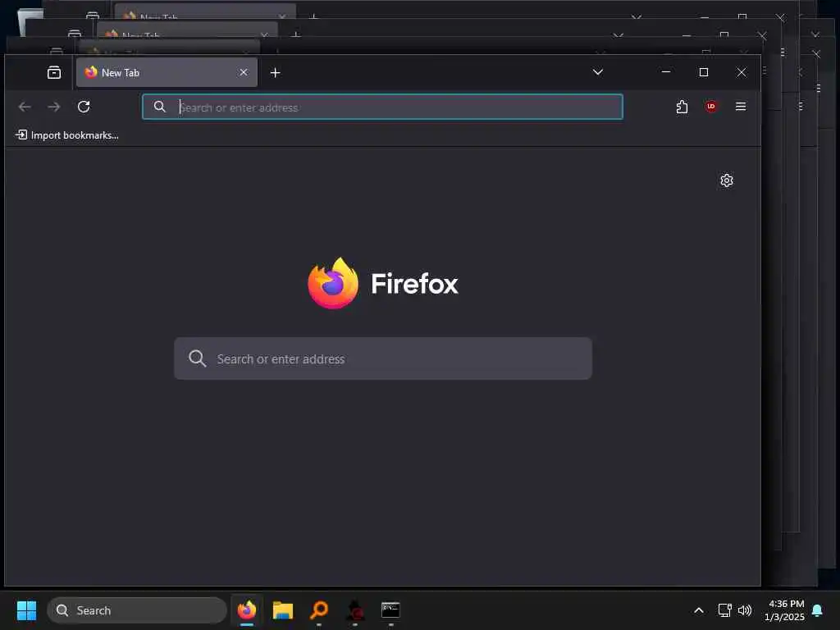This screenshot has height=630, width=840.
Task: Open Firefox from the taskbar
Action: tap(247, 610)
